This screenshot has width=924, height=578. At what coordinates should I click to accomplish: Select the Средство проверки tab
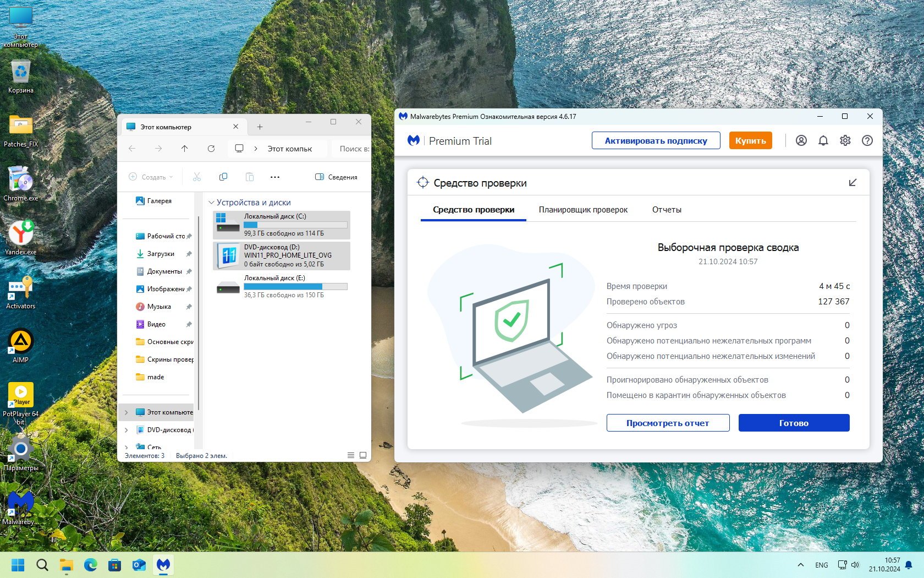coord(474,210)
